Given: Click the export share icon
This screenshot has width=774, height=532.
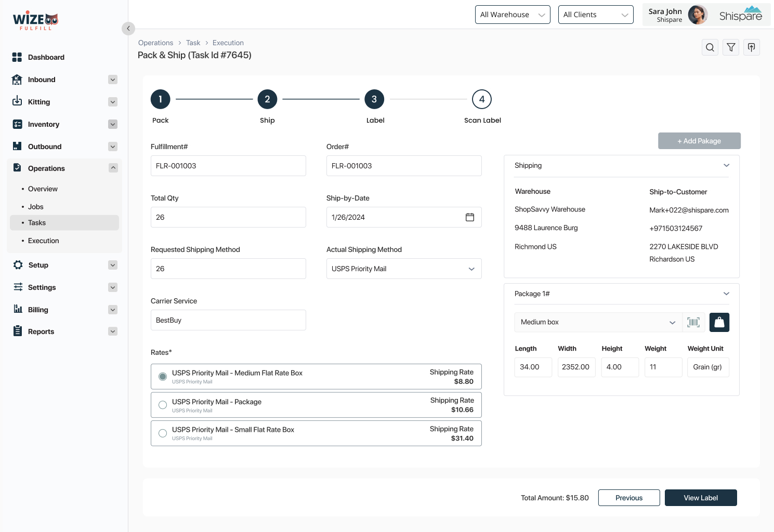Looking at the screenshot, I should (752, 48).
